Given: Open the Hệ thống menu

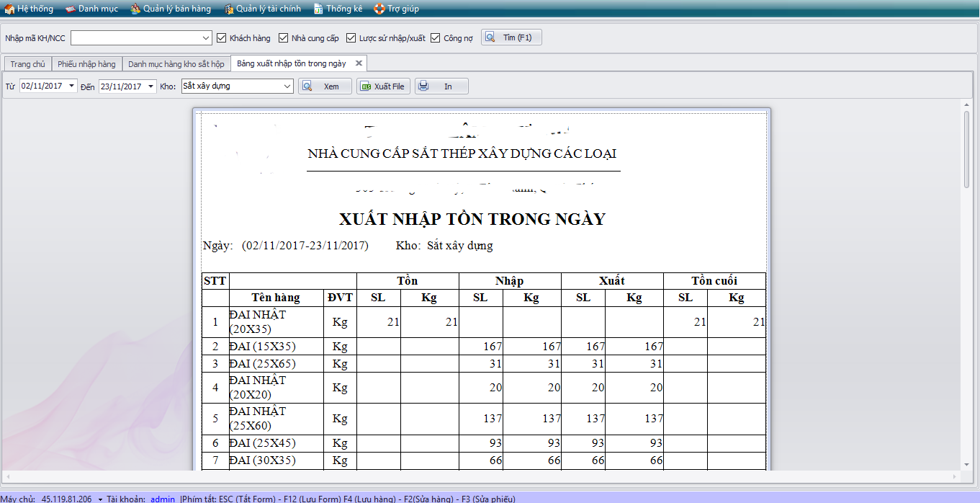Looking at the screenshot, I should pyautogui.click(x=29, y=9).
